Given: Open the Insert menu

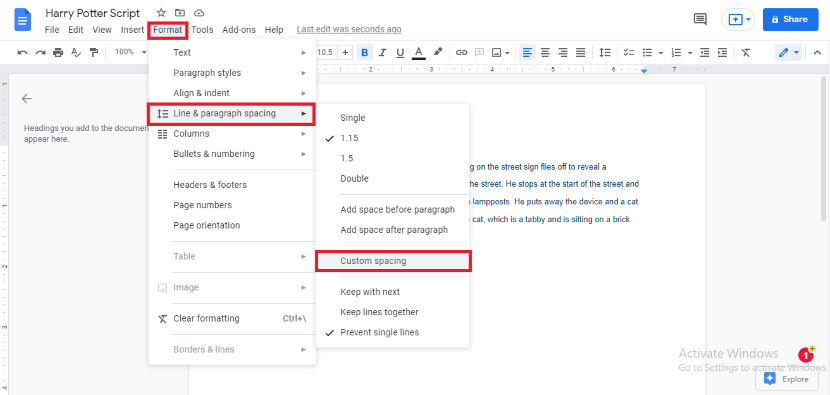Looking at the screenshot, I should [132, 30].
